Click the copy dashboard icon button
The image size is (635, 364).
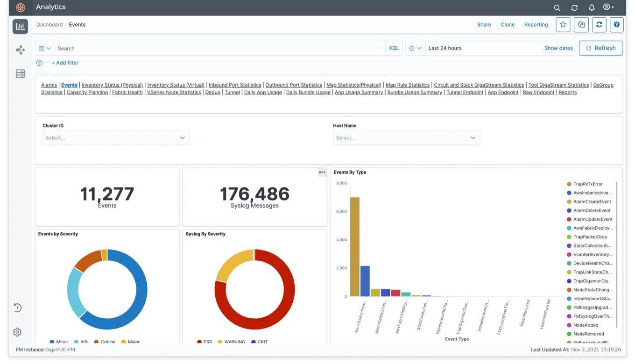[x=581, y=25]
